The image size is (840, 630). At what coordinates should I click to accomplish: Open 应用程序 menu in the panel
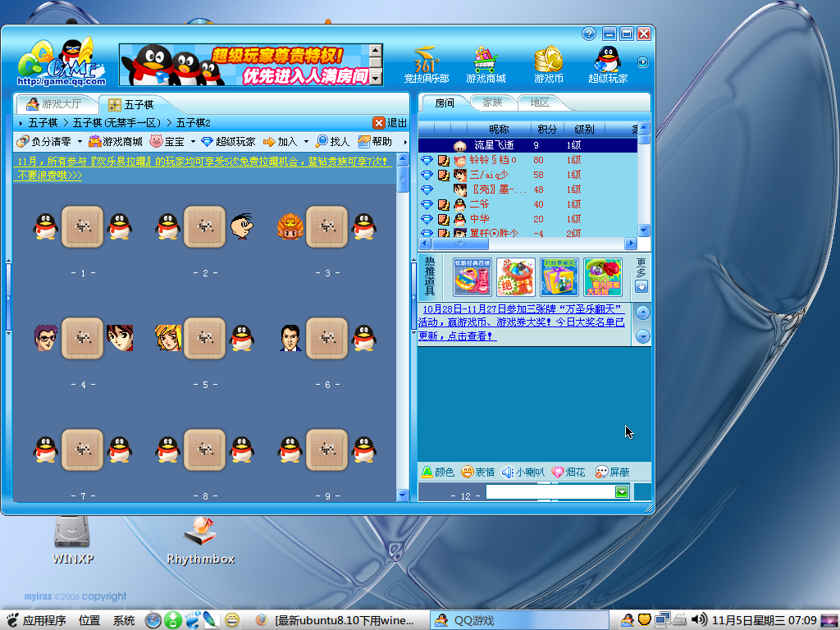coord(36,620)
